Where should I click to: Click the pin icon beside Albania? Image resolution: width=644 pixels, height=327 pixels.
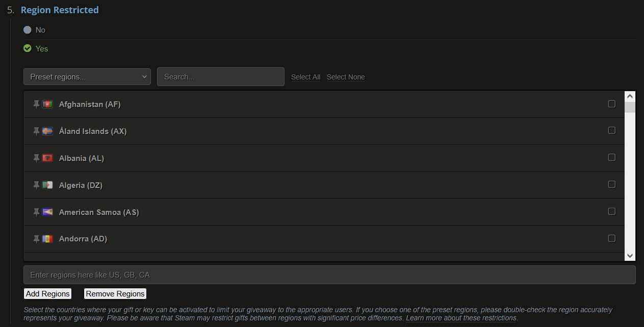36,158
